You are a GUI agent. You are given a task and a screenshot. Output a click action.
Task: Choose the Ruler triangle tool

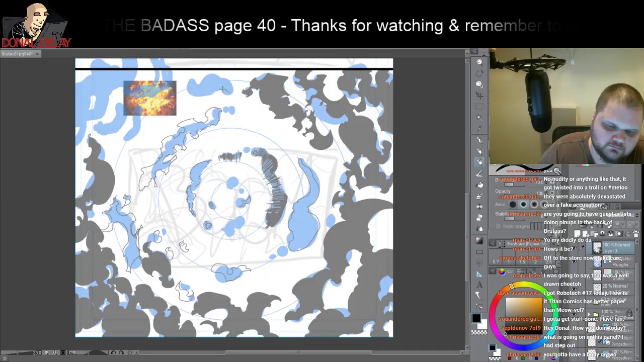coord(479,274)
